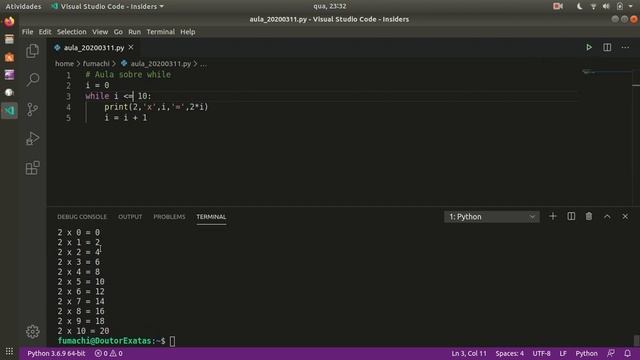Click the terminal scrollbar

[636, 340]
